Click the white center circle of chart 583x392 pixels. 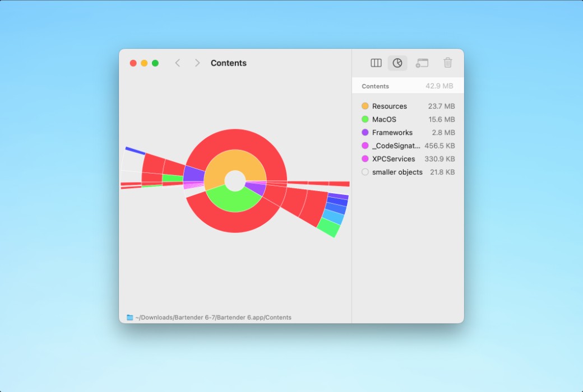coord(235,181)
